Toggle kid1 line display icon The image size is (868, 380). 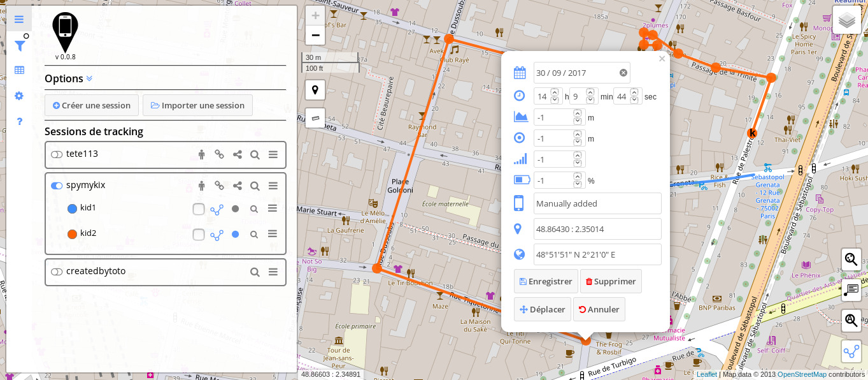[217, 209]
